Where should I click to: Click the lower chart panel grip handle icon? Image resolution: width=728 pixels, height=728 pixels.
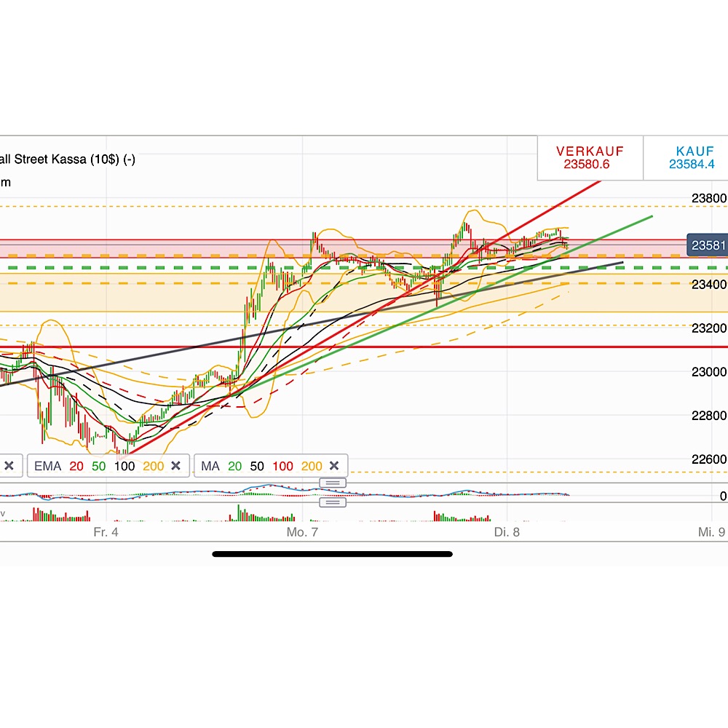tap(332, 502)
